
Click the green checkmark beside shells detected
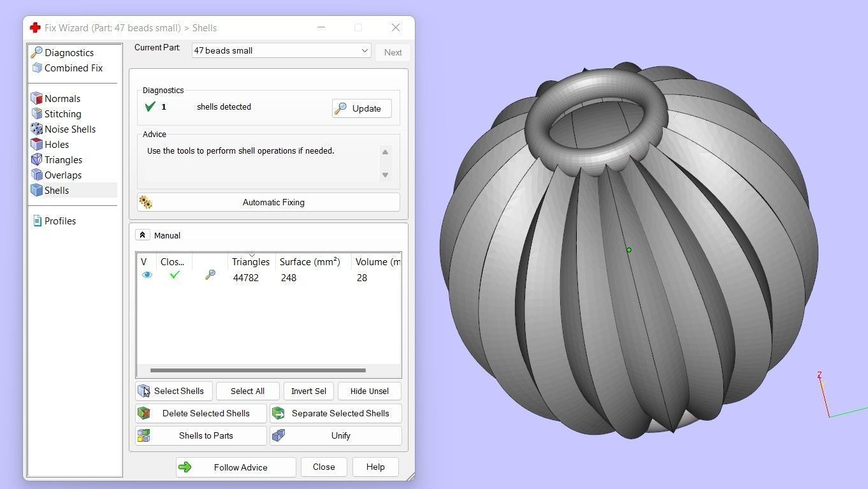(x=150, y=107)
